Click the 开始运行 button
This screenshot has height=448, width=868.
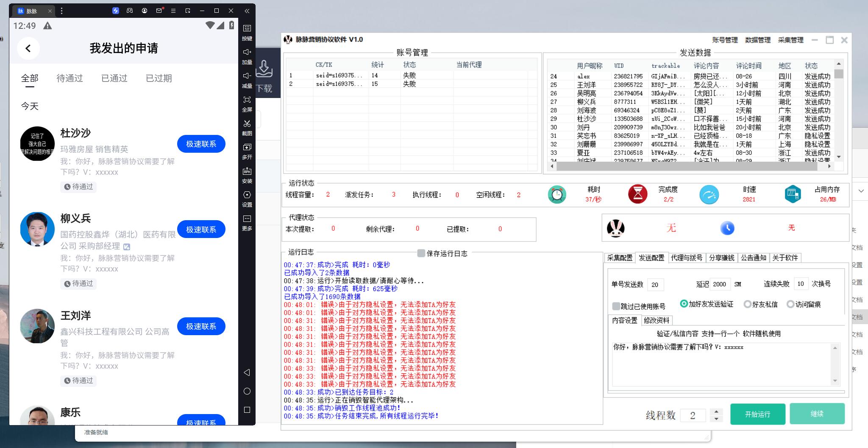coord(757,414)
